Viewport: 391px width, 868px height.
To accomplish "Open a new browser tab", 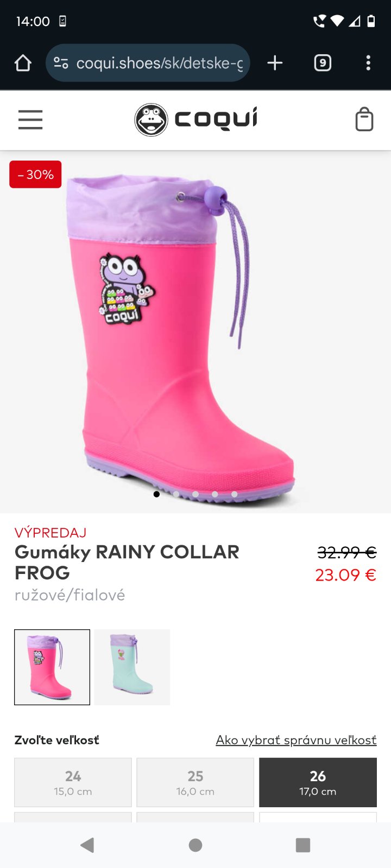I will tap(275, 63).
